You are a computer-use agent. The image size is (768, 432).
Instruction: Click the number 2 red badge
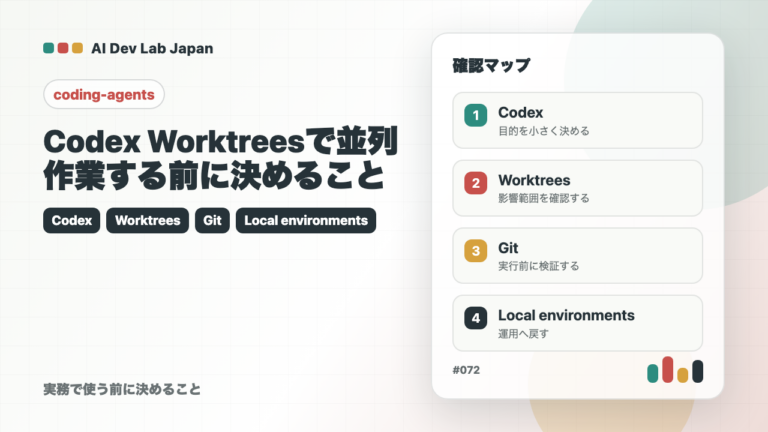click(x=476, y=183)
